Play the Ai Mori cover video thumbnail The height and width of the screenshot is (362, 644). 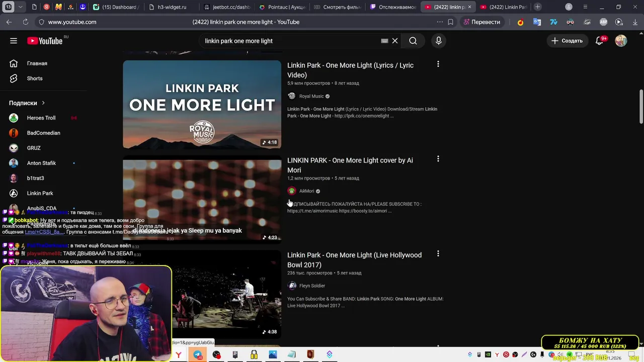click(202, 200)
